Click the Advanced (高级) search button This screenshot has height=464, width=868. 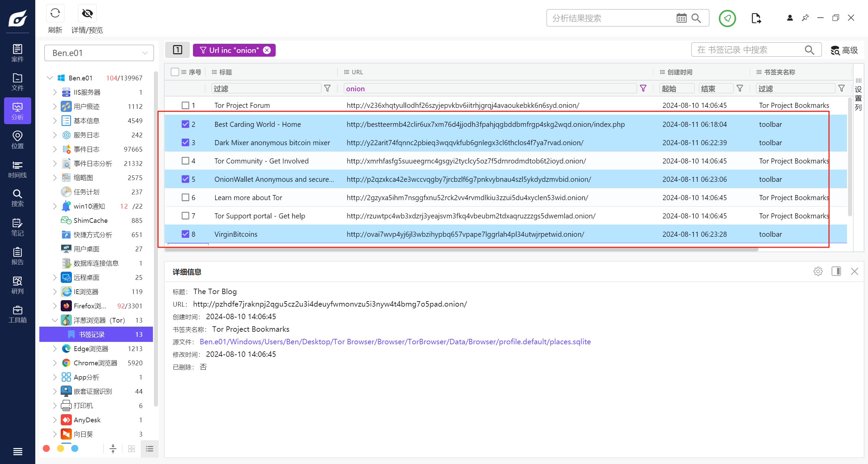pyautogui.click(x=844, y=51)
